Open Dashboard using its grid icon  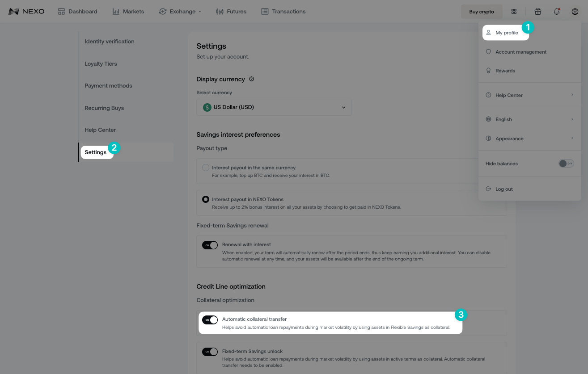tap(61, 11)
